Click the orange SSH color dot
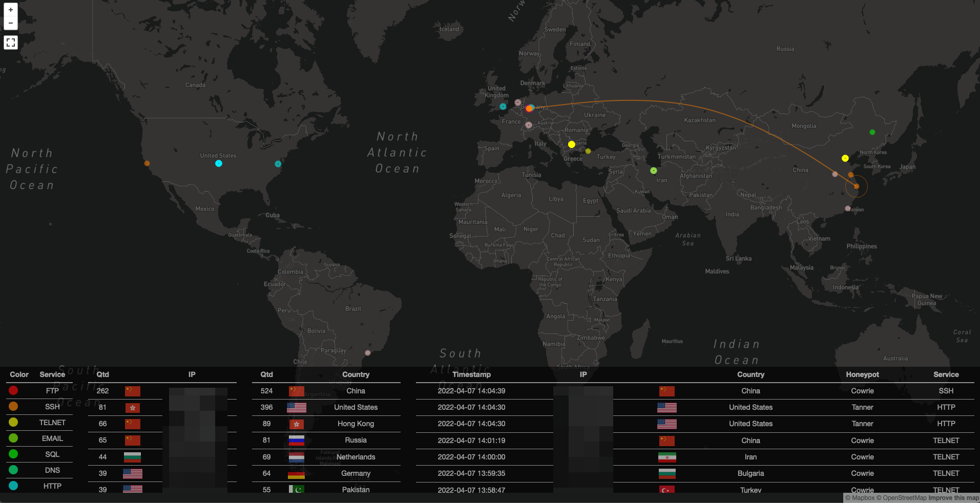 tap(13, 406)
